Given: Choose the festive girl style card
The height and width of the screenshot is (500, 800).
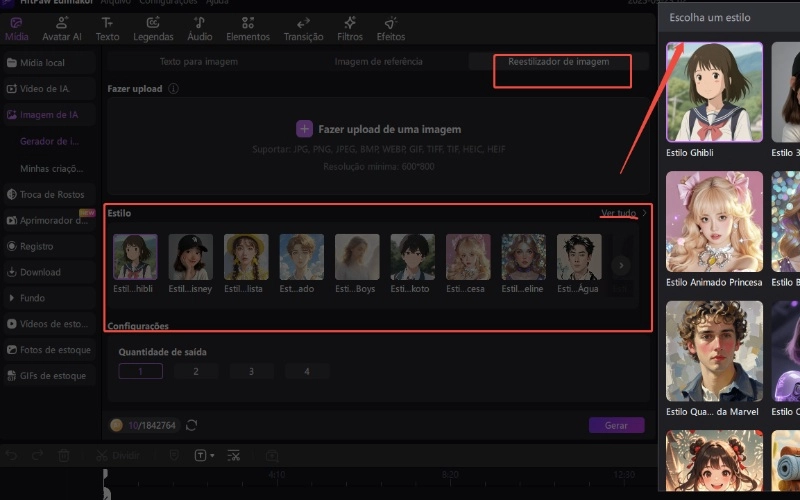Looking at the screenshot, I should coord(714,460).
